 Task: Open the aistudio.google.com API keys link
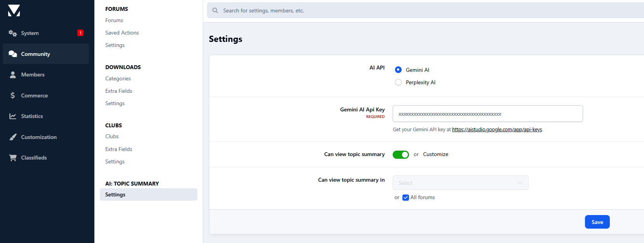pyautogui.click(x=497, y=130)
